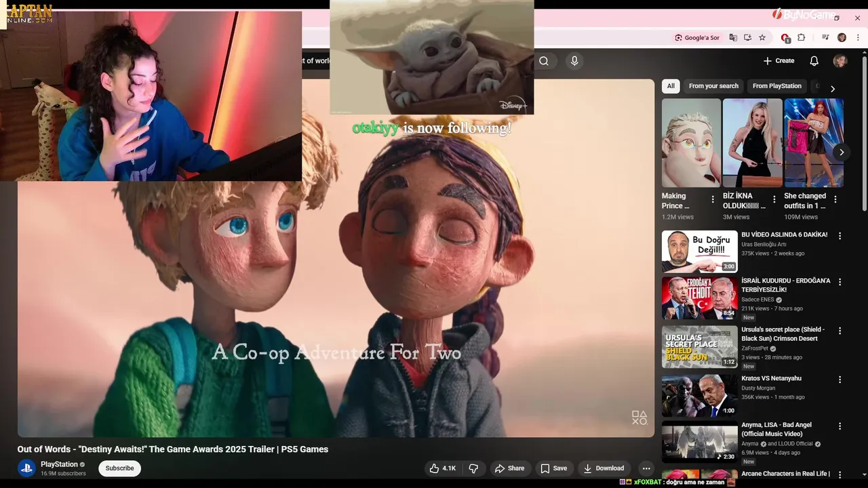Open the Extensions puzzle piece menu
This screenshot has height=488, width=868.
801,38
